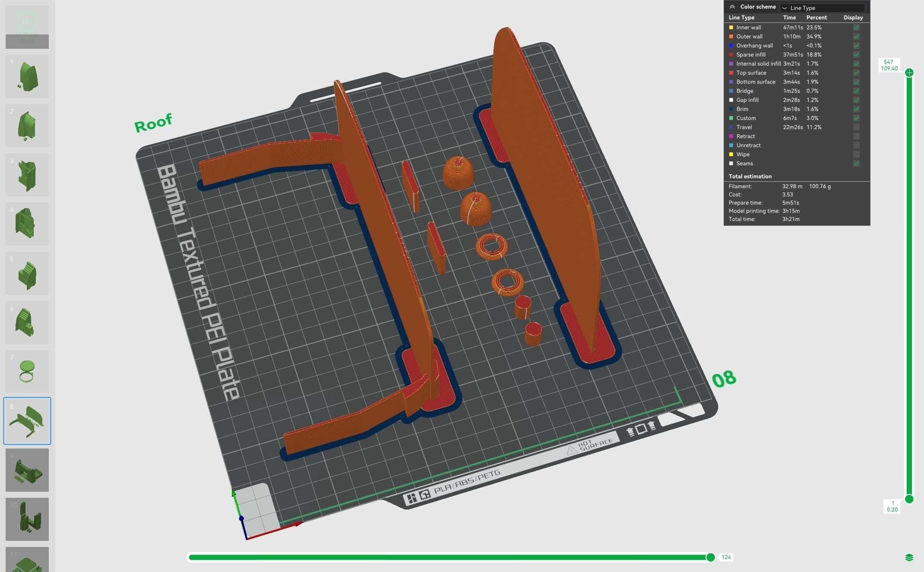This screenshot has height=572, width=924.
Task: Collapse the Color scheme legend panel
Action: (x=732, y=7)
